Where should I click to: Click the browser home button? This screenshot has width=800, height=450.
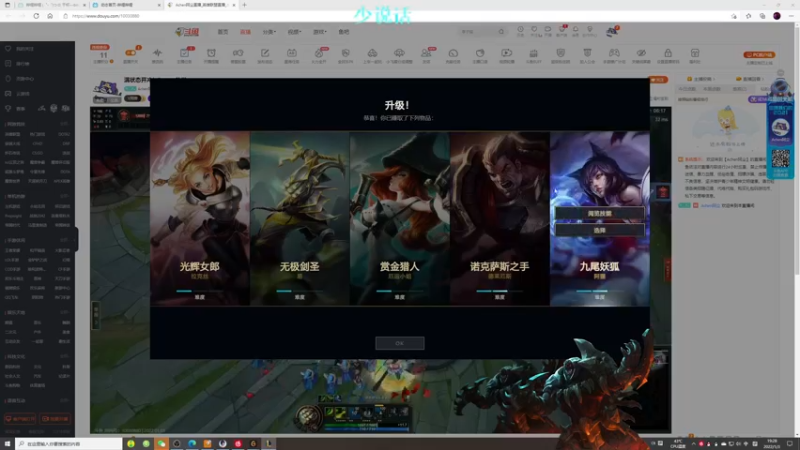49,16
